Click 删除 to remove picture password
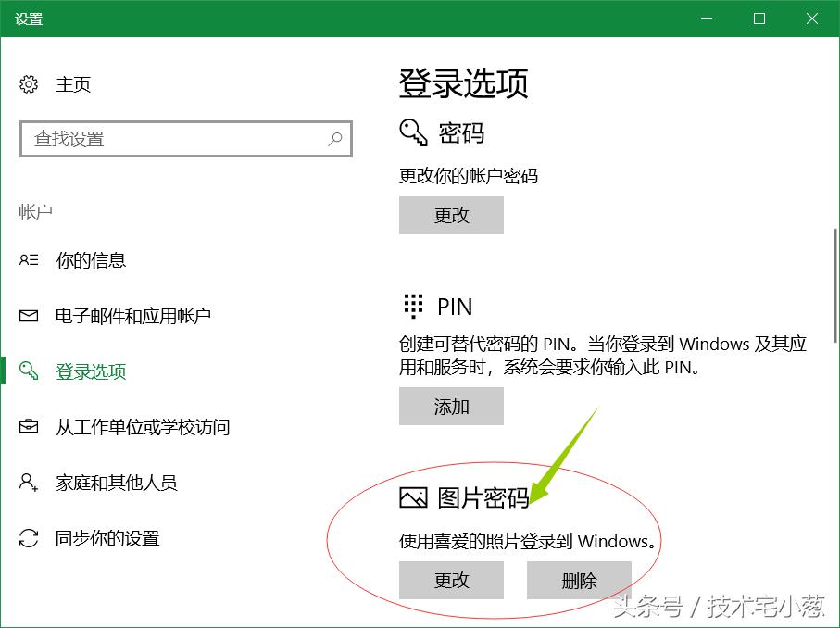This screenshot has height=628, width=840. (579, 580)
